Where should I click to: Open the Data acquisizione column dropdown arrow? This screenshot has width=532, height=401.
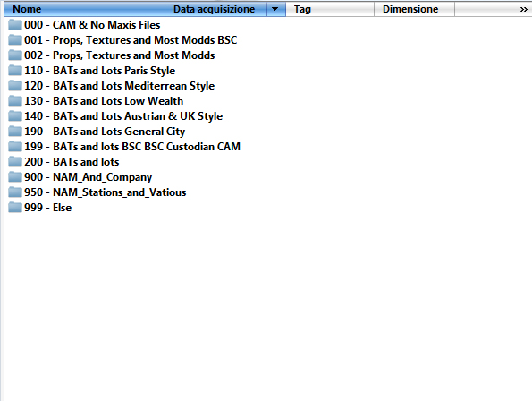pyautogui.click(x=276, y=9)
